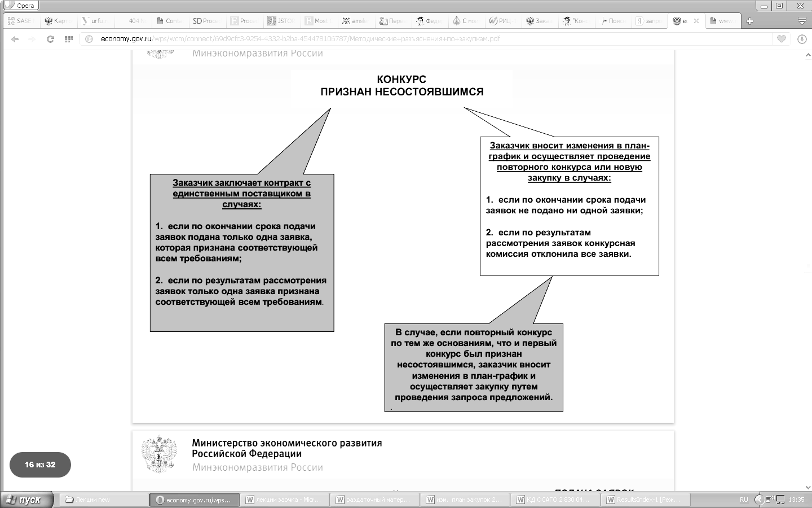Switch to the JSTOR tab
812x508 pixels.
click(281, 21)
